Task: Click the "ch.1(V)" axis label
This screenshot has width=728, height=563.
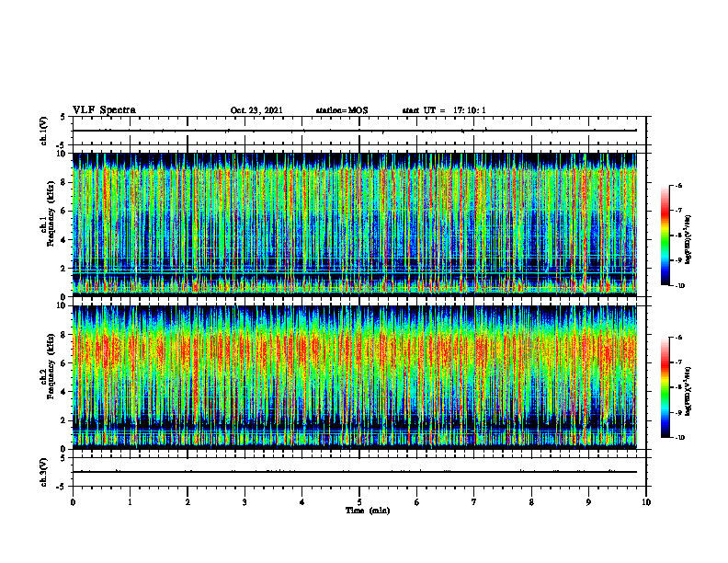Action: [43, 131]
